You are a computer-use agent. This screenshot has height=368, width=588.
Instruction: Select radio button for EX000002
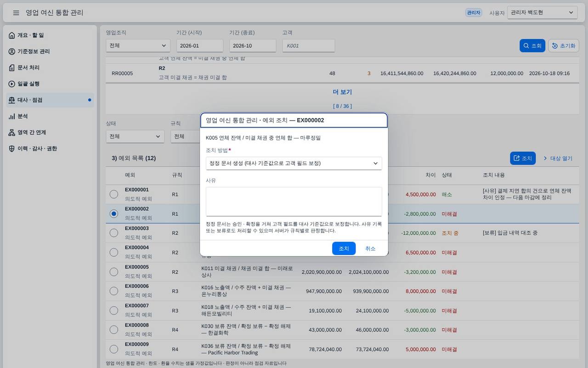click(114, 213)
